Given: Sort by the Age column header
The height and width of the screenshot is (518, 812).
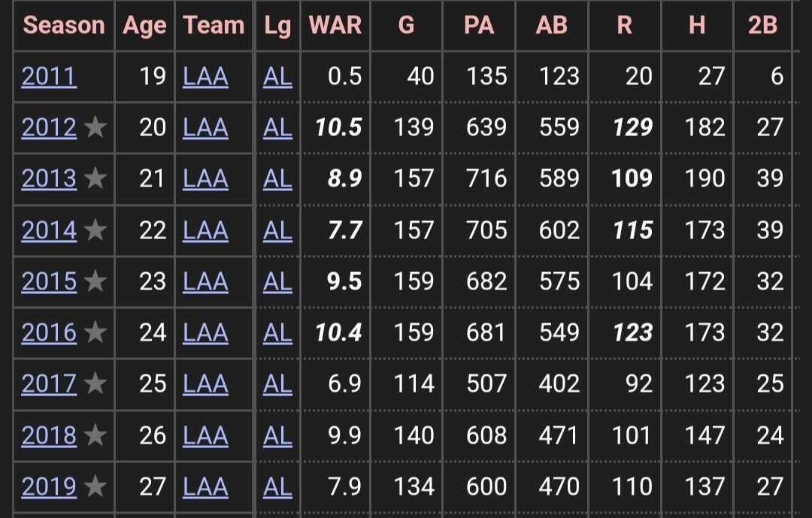Looking at the screenshot, I should 144,26.
